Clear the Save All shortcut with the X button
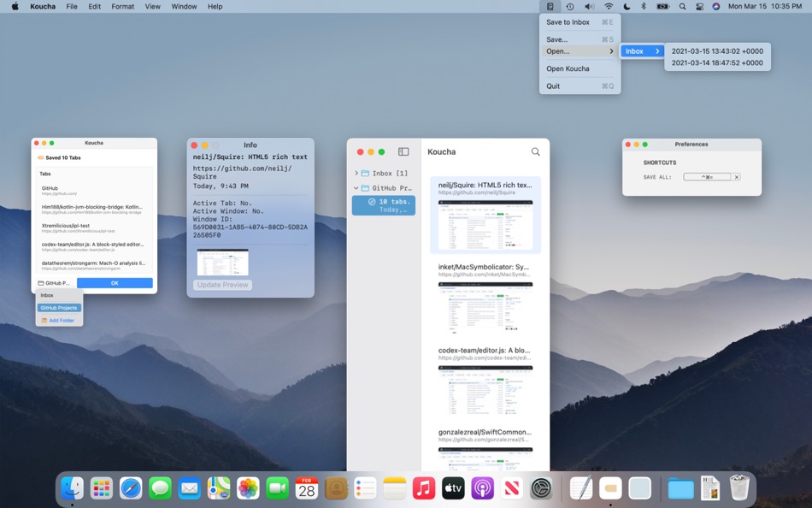Screen dimensions: 812x508 tap(737, 177)
